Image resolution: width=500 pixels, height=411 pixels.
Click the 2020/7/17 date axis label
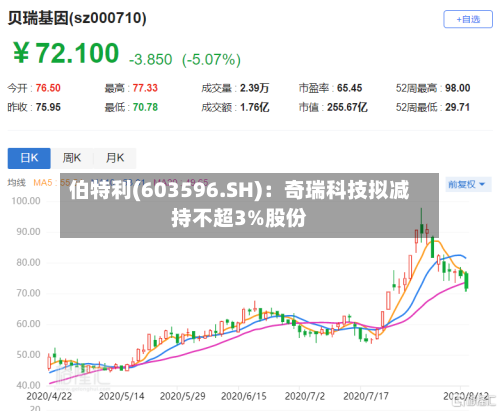pos(366,396)
